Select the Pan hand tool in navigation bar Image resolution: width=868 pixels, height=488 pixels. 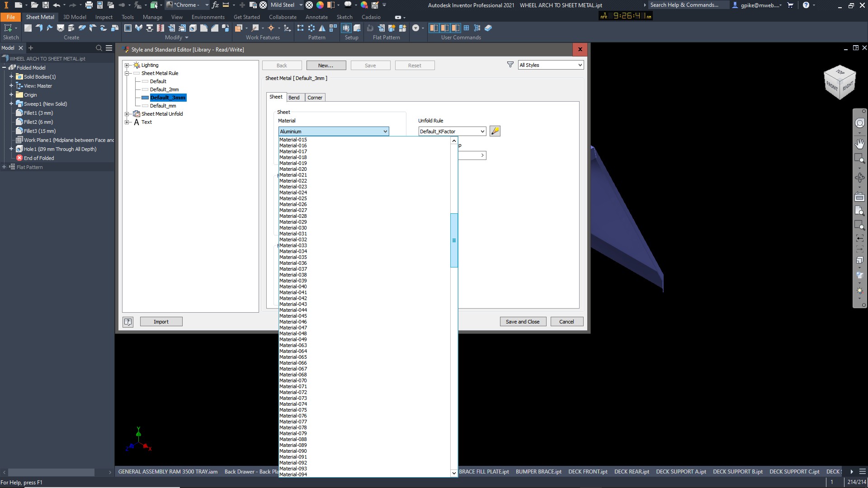[x=859, y=144]
